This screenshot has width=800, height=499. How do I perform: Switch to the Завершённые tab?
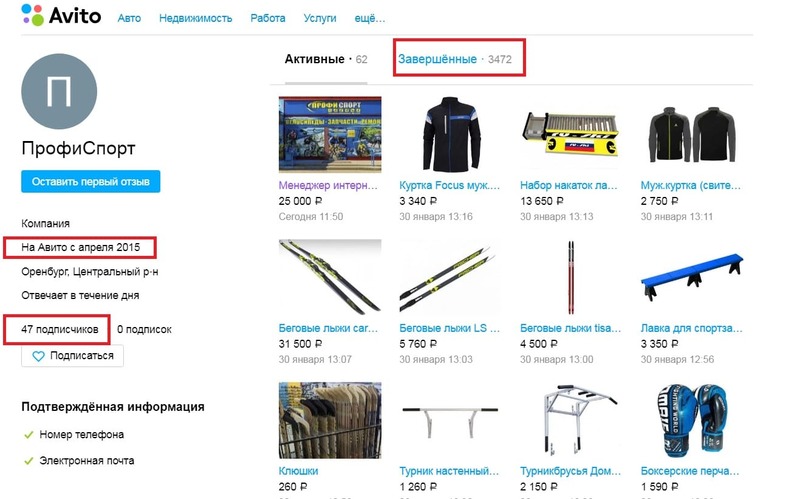pyautogui.click(x=455, y=59)
